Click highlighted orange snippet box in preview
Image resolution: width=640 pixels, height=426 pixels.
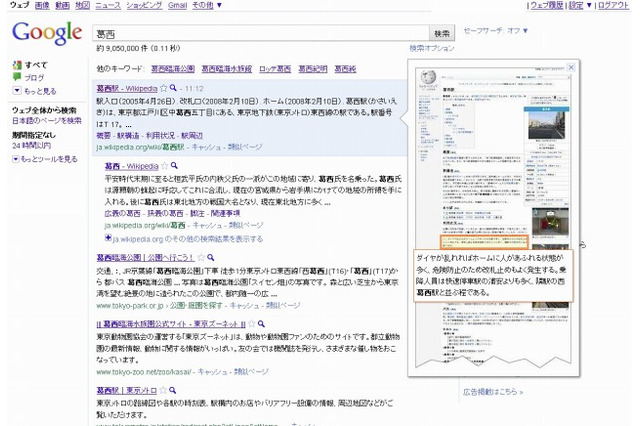tap(484, 242)
